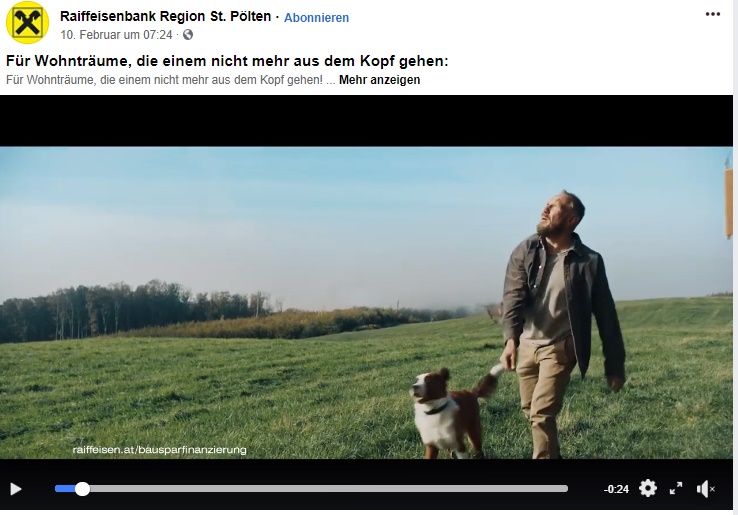Expand the post text via Mehr anzeigen

click(379, 80)
